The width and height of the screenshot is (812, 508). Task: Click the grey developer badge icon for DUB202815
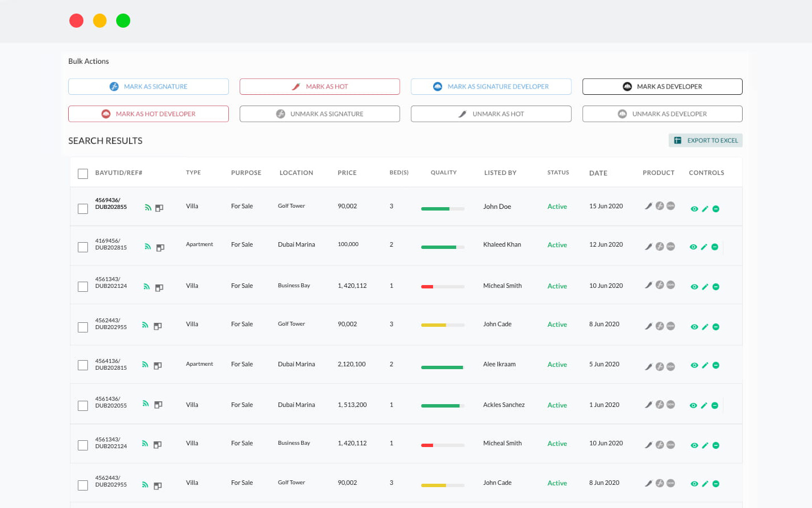[x=670, y=247]
